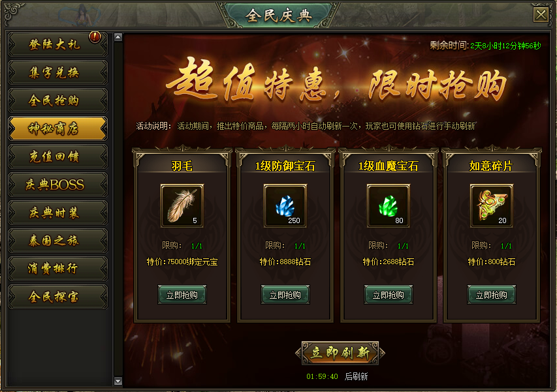This screenshot has width=557, height=392.
Task: Open the 全民探宝 tab
Action: coord(57,297)
